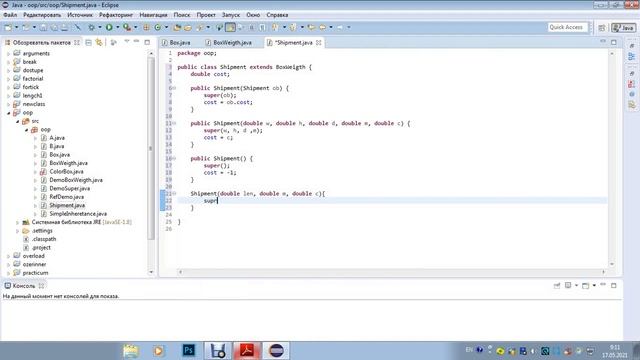The width and height of the screenshot is (640, 360).
Task: Open ColorBox.java in the tree
Action: click(x=67, y=171)
